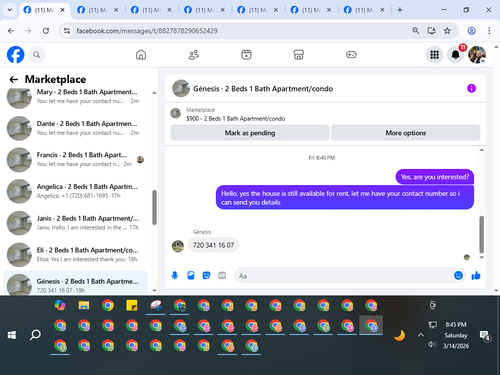
Task: Open the Facebook menu grid icon
Action: (434, 55)
